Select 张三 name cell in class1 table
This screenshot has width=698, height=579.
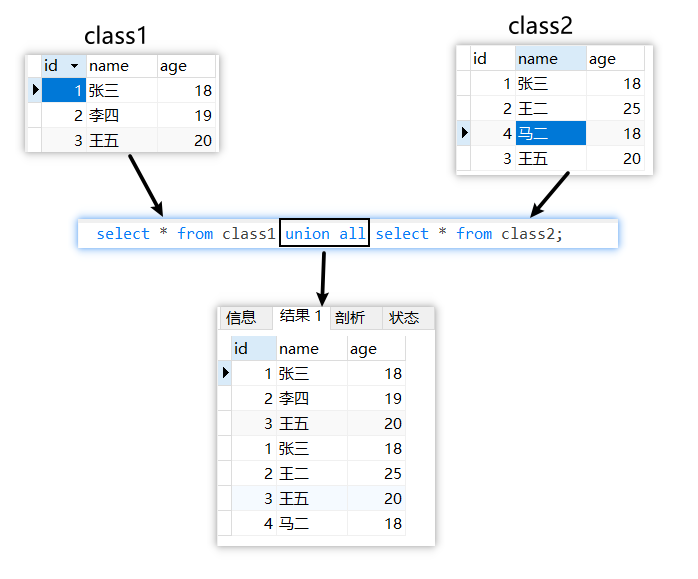click(x=122, y=90)
